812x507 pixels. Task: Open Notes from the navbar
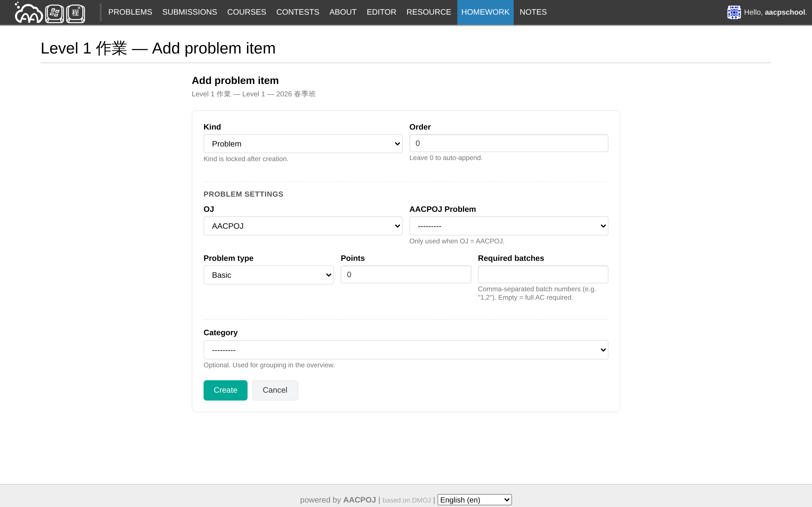tap(533, 12)
